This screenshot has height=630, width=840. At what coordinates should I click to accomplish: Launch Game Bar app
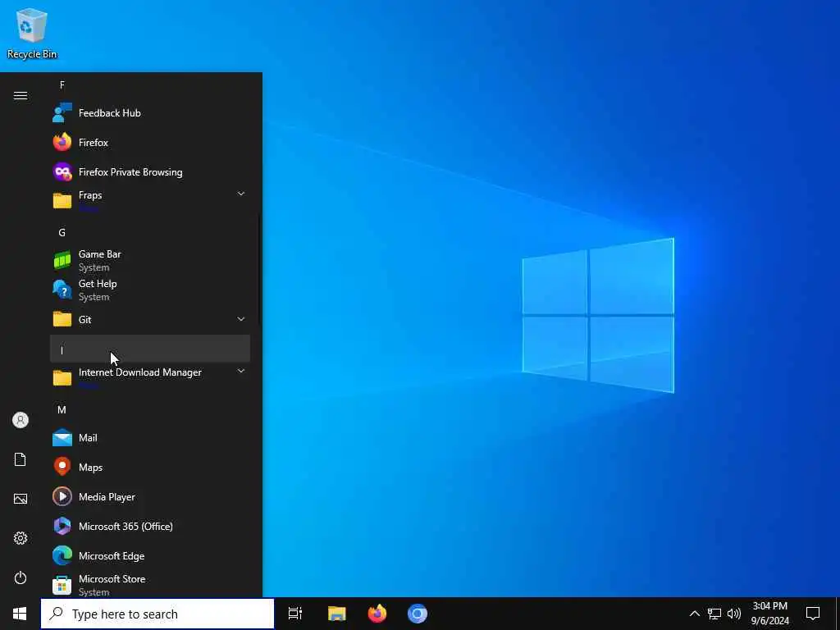(x=150, y=260)
